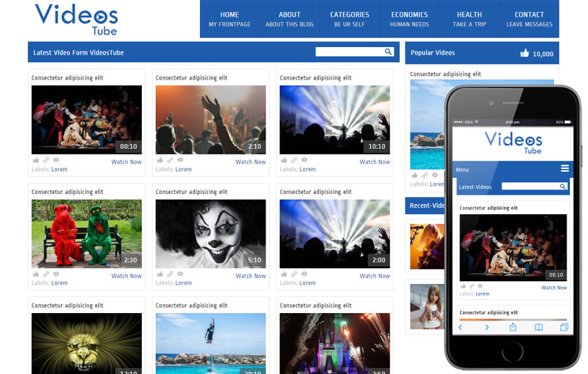Click Watch Now on the phone preview
This screenshot has width=588, height=374.
(554, 287)
